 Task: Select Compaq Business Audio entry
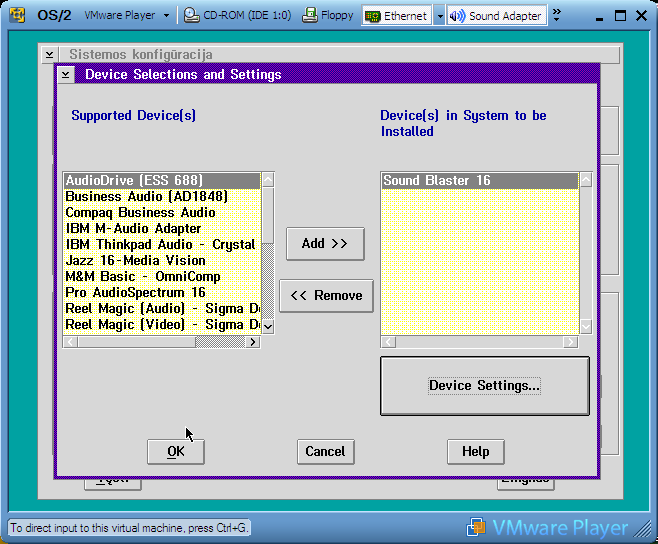click(162, 212)
